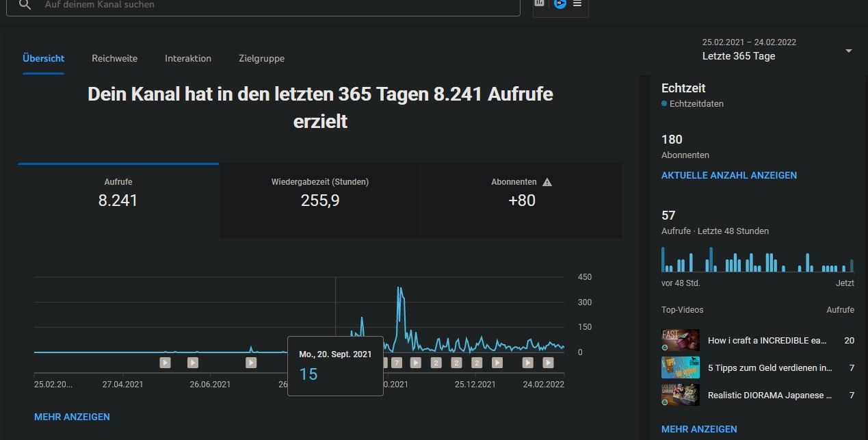Select the rightmost video marker below the chart
This screenshot has width=868, height=440.
point(548,363)
